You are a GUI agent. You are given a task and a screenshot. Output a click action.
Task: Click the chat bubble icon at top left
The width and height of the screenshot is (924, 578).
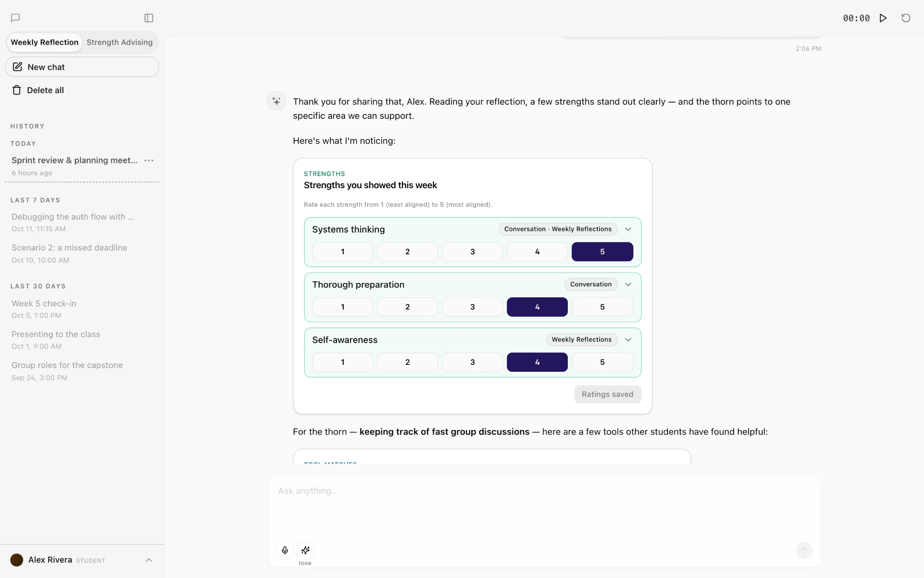pos(15,18)
